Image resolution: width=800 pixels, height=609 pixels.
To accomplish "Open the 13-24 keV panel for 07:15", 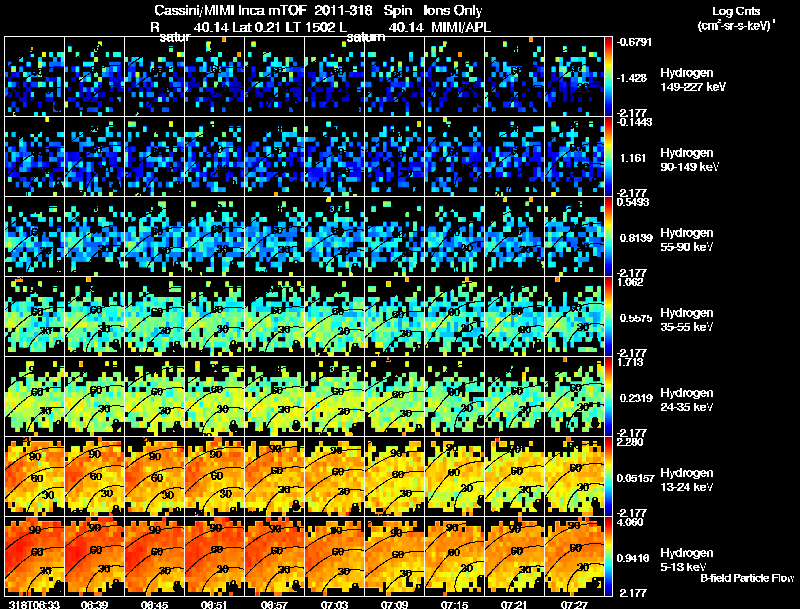I will coord(454,477).
